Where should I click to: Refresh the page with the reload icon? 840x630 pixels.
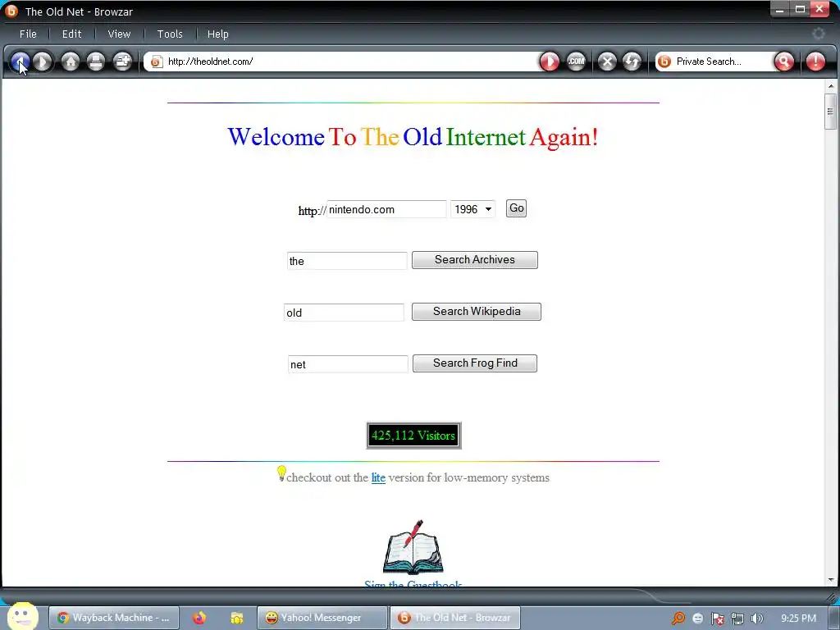[632, 62]
